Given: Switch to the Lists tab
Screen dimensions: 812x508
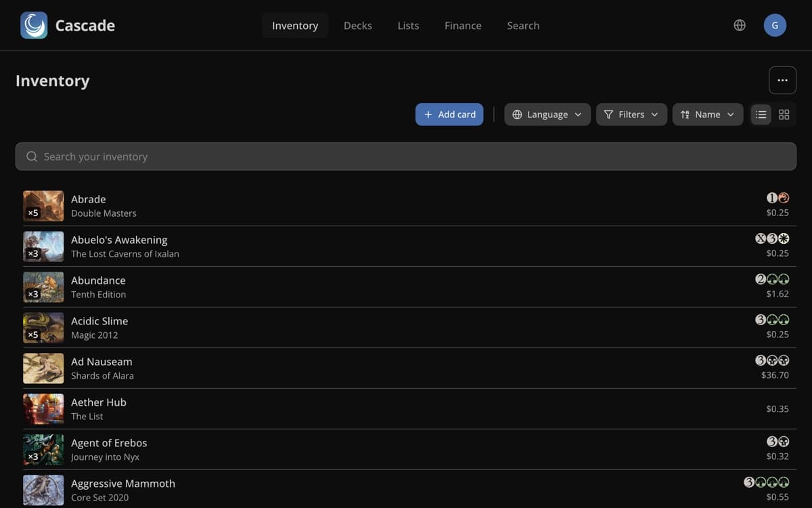Looking at the screenshot, I should point(408,26).
